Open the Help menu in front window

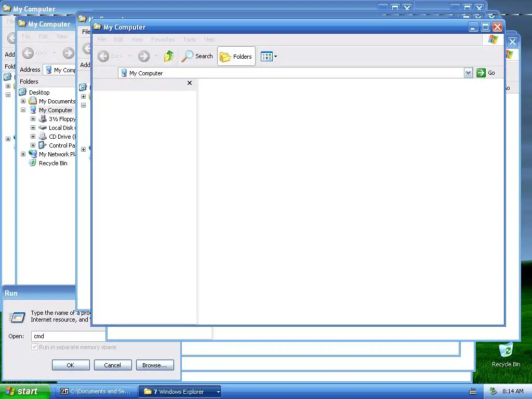tap(210, 39)
